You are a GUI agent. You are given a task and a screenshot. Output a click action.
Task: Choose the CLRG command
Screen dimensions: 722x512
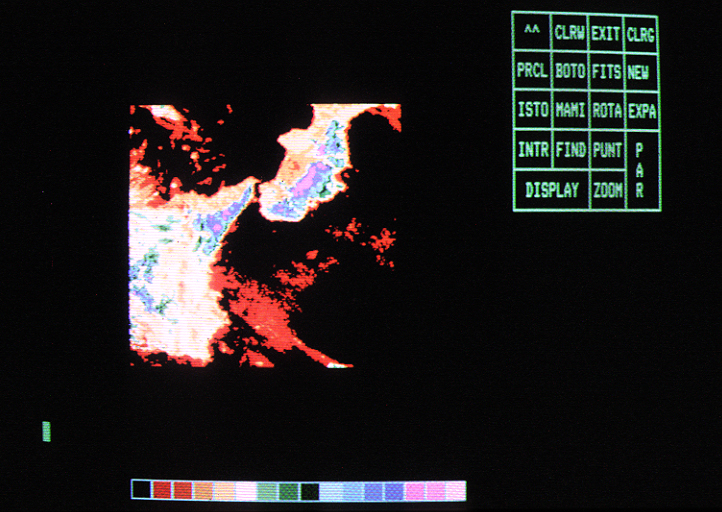(x=641, y=32)
